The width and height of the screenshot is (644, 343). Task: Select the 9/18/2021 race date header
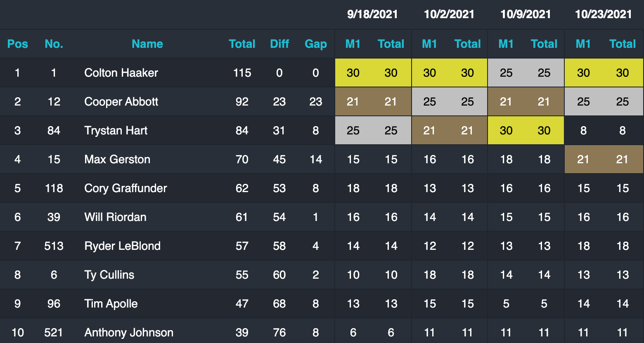[372, 14]
